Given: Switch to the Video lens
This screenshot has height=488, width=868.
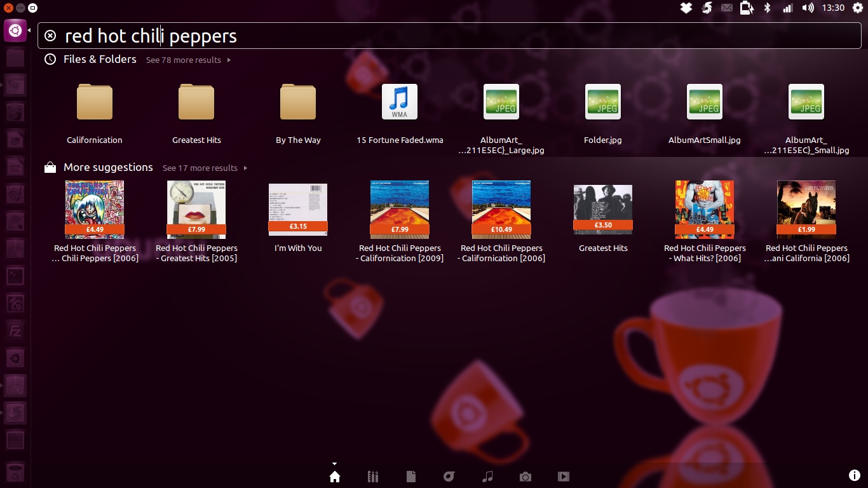Looking at the screenshot, I should [563, 477].
